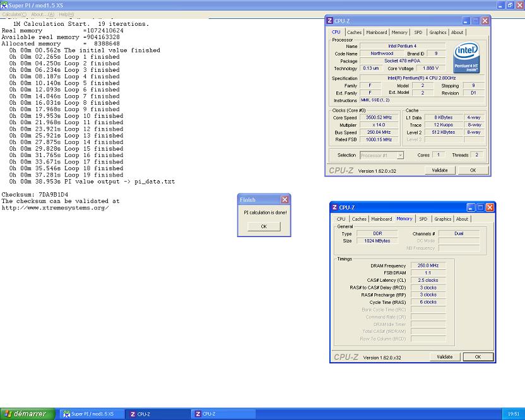
Task: Click the memory Size value 1024 MBytes
Action: tap(377, 241)
